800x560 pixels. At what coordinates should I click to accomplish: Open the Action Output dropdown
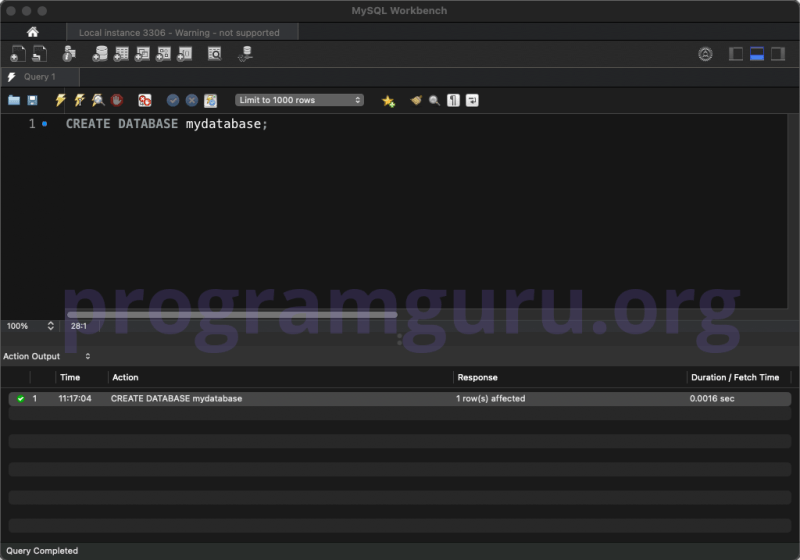[x=47, y=356]
